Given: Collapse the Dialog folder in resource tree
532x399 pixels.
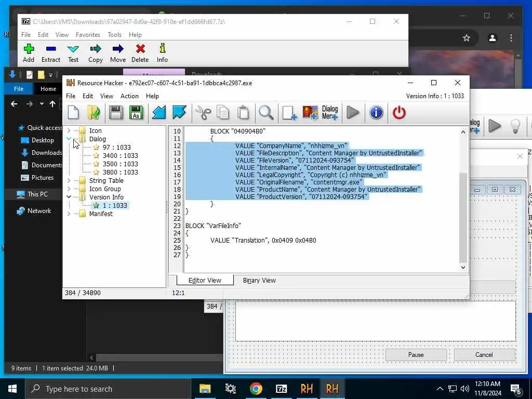Looking at the screenshot, I should point(69,139).
